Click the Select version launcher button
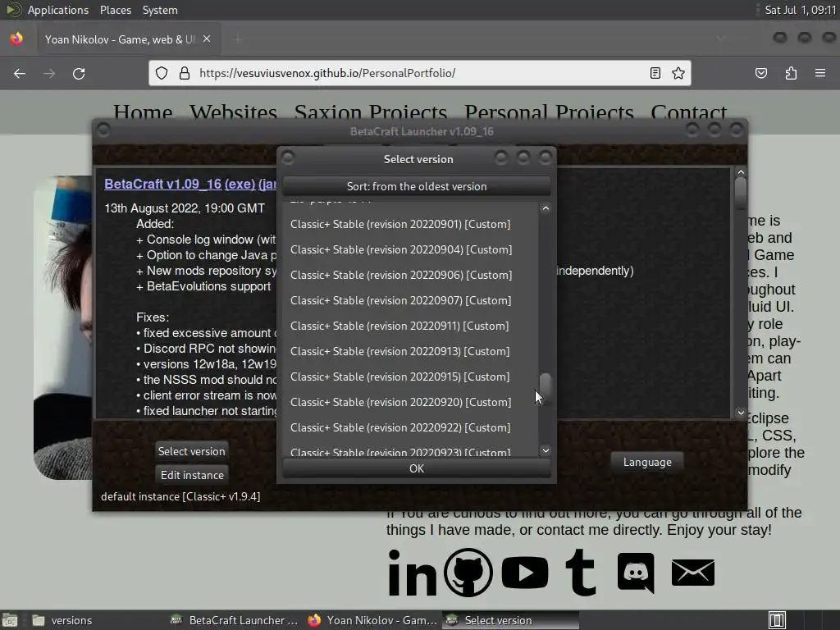The width and height of the screenshot is (840, 630). coord(191,452)
